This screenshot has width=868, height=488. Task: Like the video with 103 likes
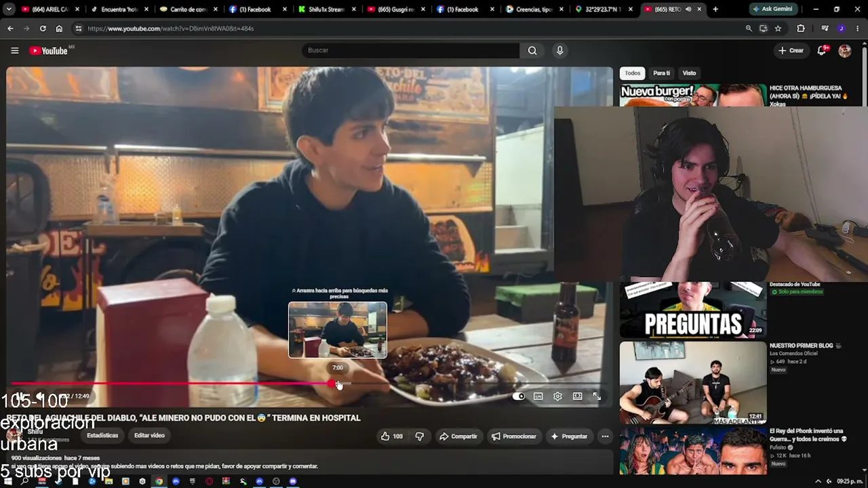point(392,436)
